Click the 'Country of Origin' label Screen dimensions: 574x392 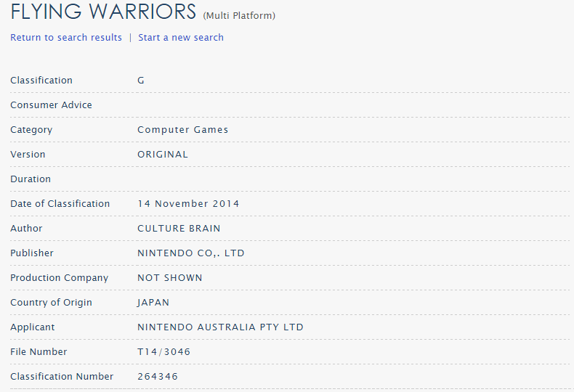click(51, 303)
